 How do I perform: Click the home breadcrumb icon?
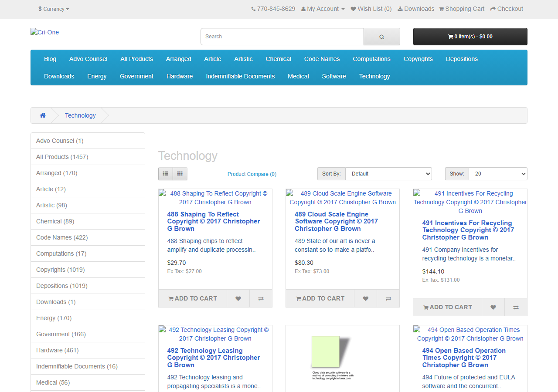43,115
